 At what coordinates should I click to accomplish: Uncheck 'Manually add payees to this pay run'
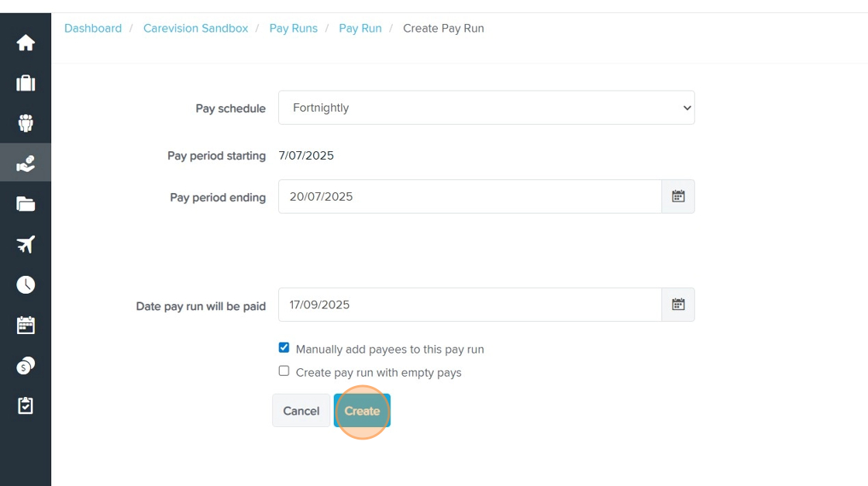[284, 348]
